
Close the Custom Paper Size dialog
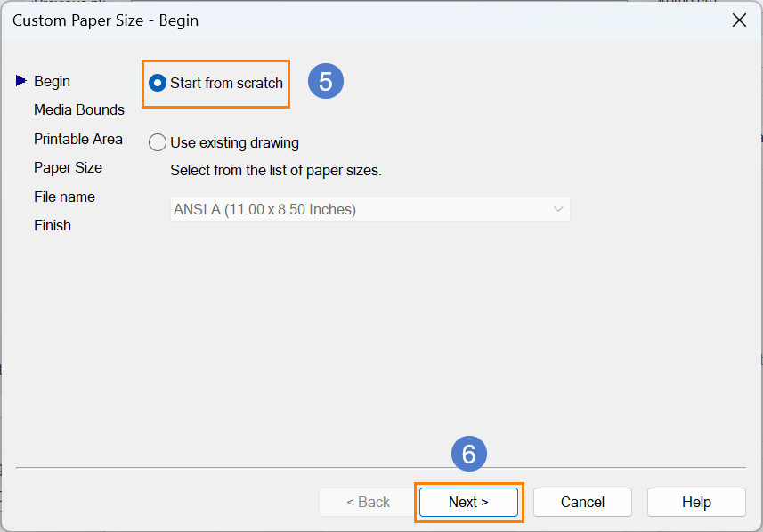pyautogui.click(x=739, y=20)
